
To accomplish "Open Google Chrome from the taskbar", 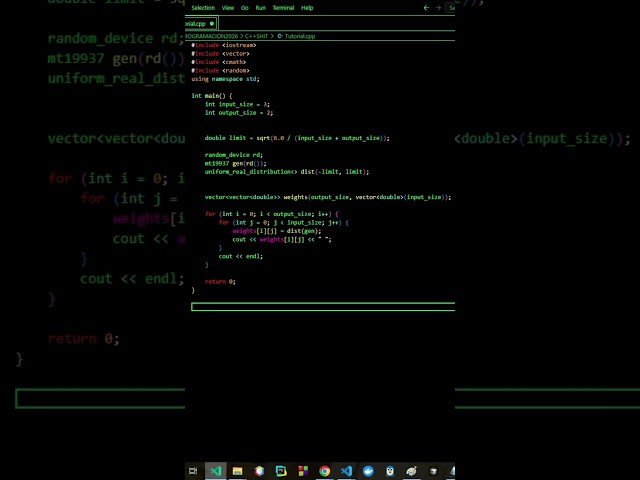I will (x=324, y=471).
